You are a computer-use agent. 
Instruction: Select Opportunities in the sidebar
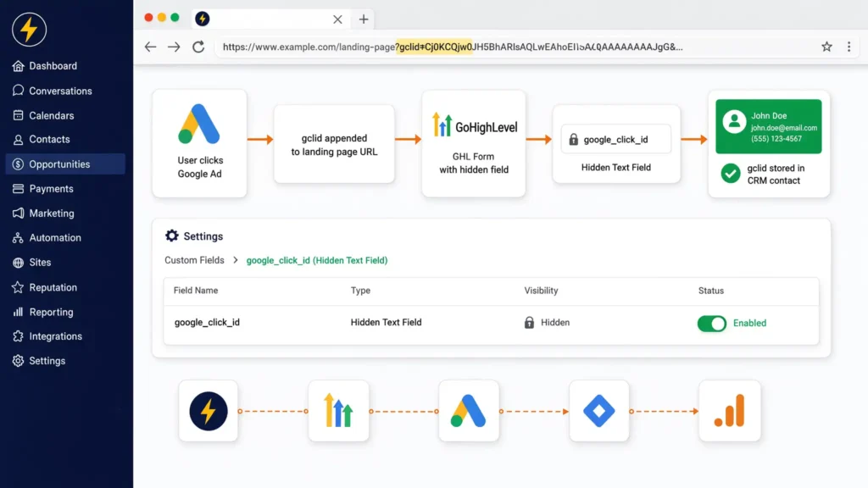pos(65,164)
